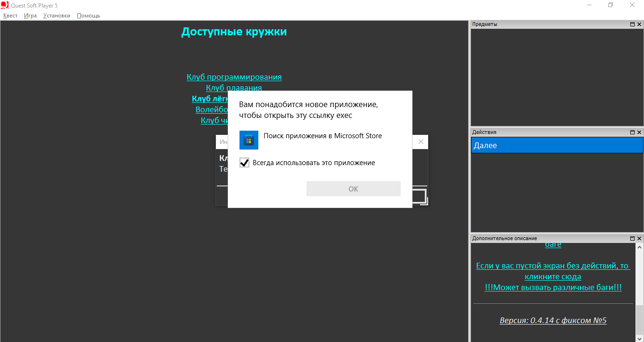Screen dimensions: 644x342
Task: Open the Квест menu
Action: coord(10,16)
